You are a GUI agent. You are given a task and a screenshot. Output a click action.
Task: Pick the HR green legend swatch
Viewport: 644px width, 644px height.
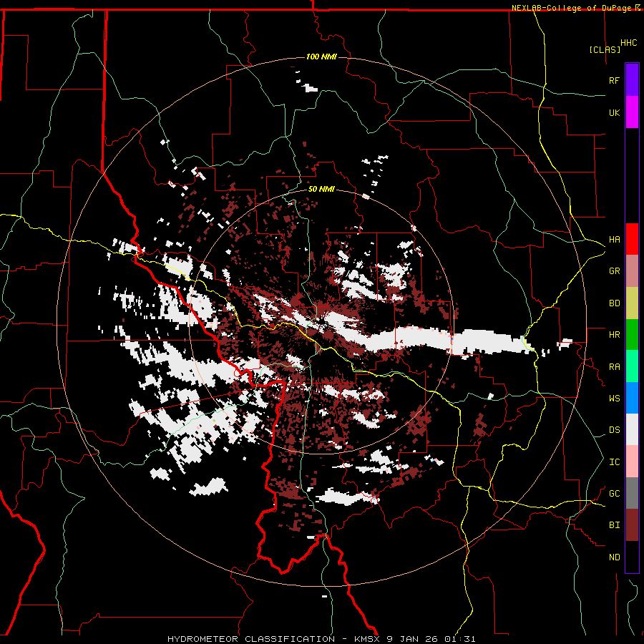pos(632,334)
